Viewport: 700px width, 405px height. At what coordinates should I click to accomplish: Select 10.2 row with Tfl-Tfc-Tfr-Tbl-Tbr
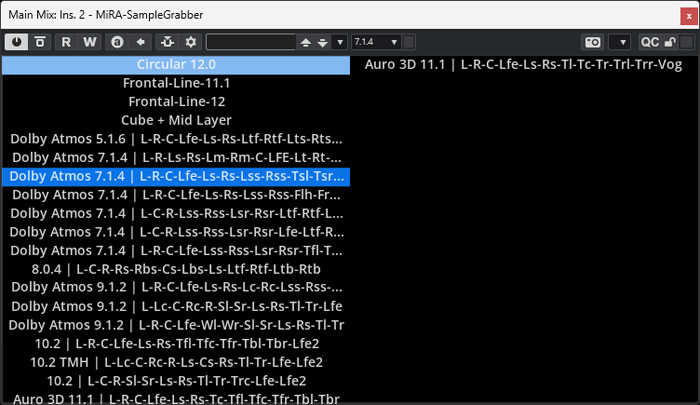coord(176,344)
